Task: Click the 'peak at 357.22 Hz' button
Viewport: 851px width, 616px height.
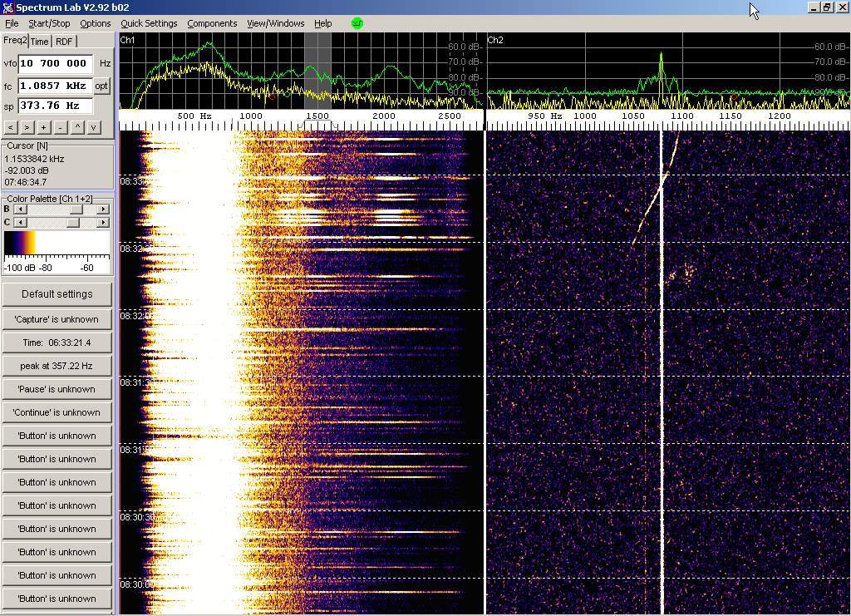Action: (57, 366)
